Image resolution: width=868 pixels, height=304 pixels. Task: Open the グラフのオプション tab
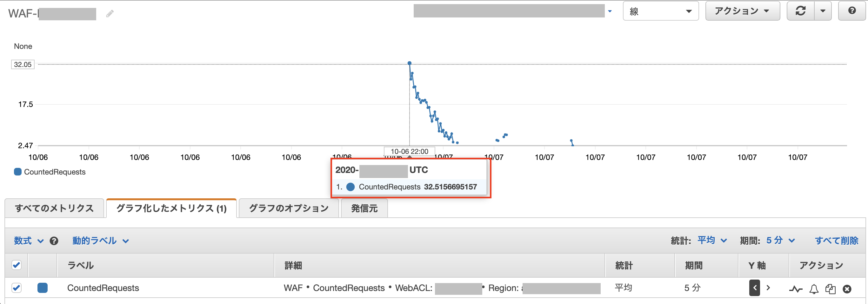coord(289,208)
